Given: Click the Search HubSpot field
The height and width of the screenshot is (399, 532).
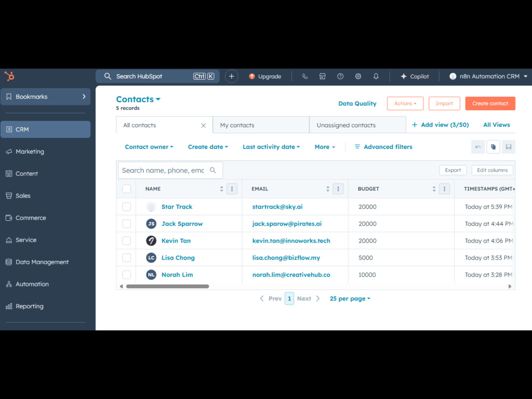Looking at the screenshot, I should (157, 76).
